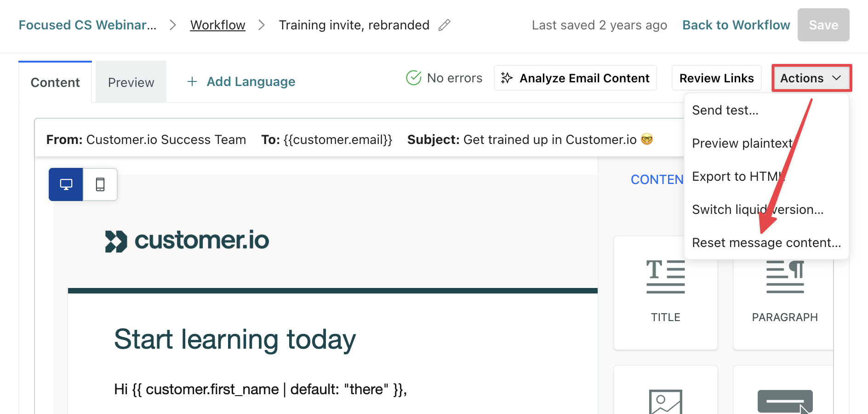The image size is (868, 414).
Task: Click the pencil icon to rename the message
Action: click(444, 25)
